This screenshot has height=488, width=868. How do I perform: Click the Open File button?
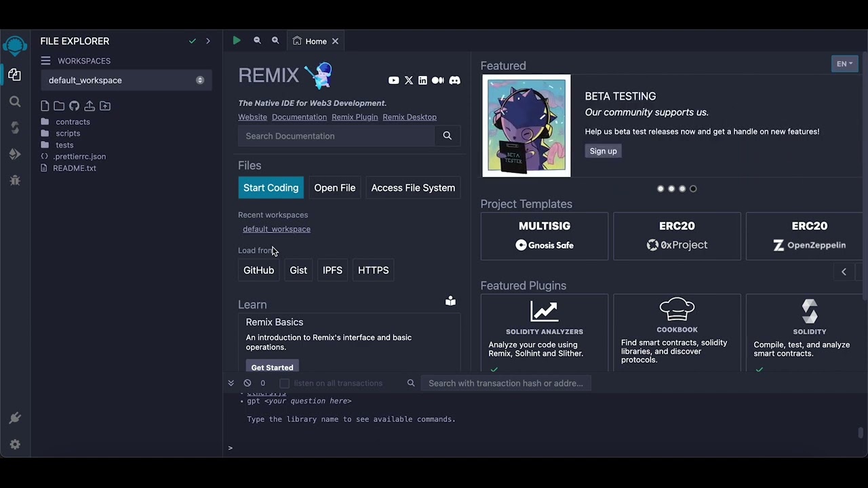334,188
